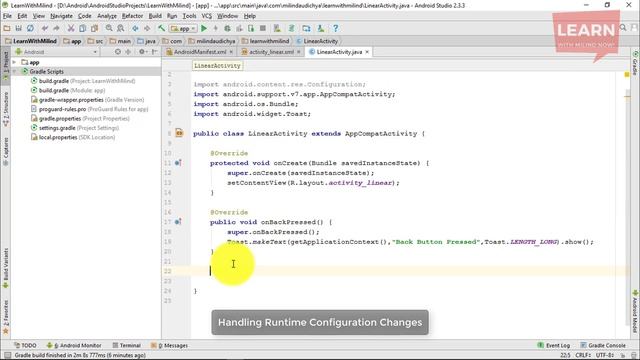Viewport: 640px width, 360px height.
Task: Open the Tools menu
Action: 189,16
